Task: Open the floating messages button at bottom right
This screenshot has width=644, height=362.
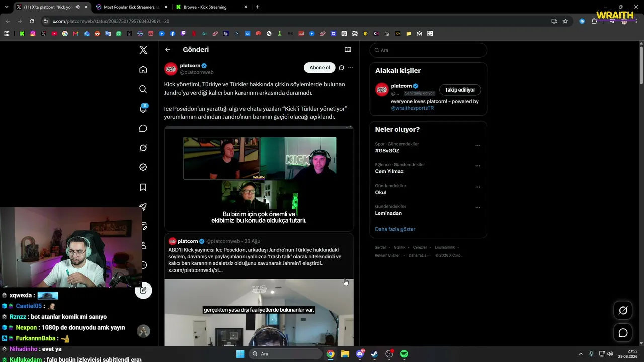Action: click(x=623, y=333)
